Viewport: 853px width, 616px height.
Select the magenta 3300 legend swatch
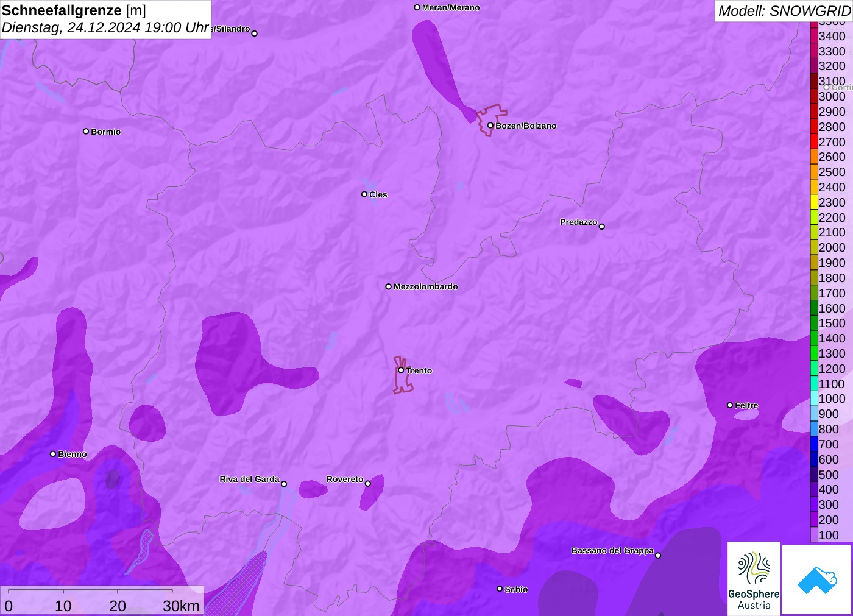[x=814, y=51]
